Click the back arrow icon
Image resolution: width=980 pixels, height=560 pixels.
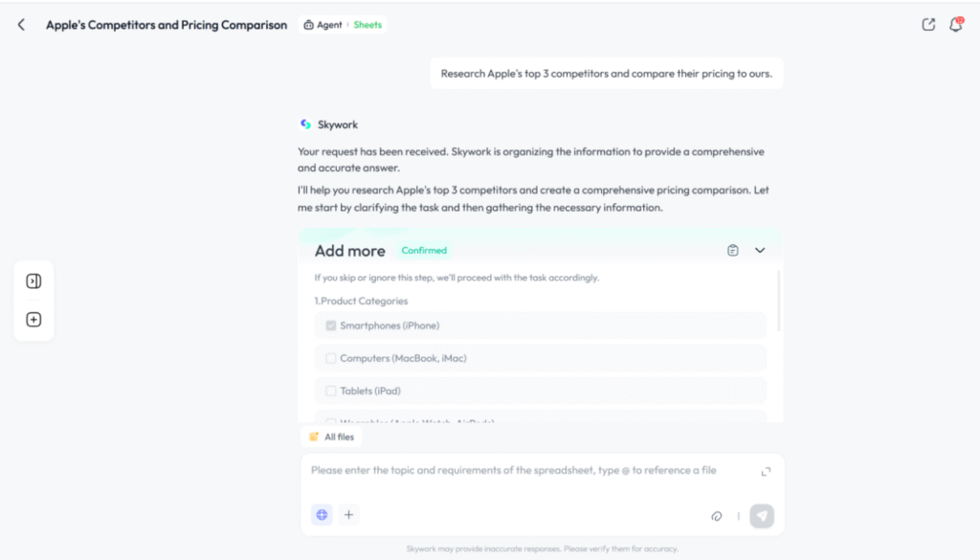21,25
